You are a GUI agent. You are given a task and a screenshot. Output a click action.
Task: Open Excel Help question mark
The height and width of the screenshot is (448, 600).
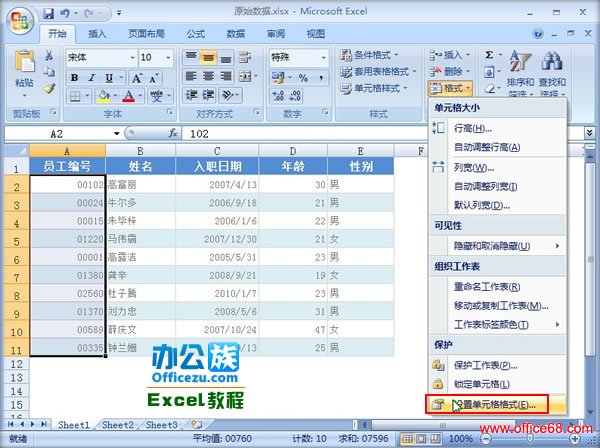pos(538,34)
